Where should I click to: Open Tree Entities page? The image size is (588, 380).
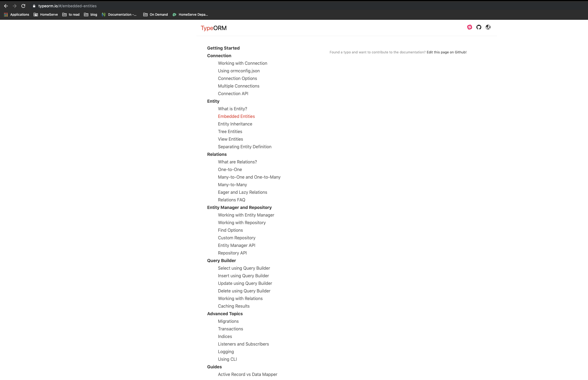pyautogui.click(x=230, y=131)
